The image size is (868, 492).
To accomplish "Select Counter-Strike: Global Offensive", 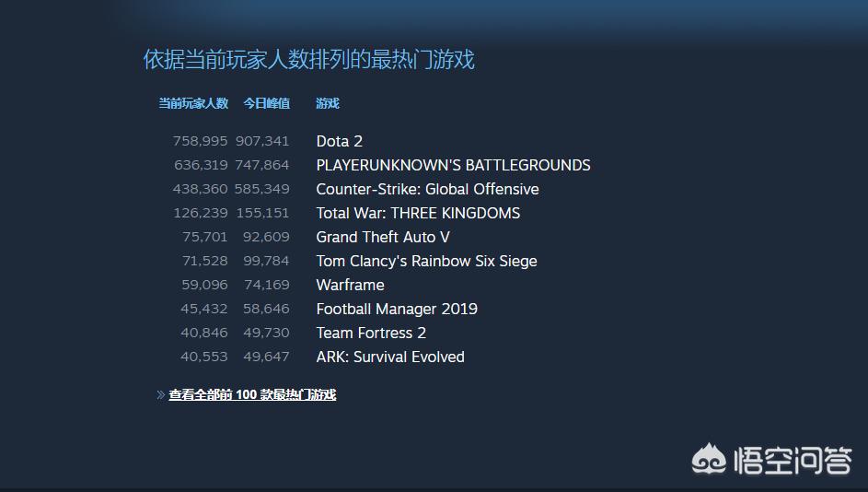I will coord(427,189).
